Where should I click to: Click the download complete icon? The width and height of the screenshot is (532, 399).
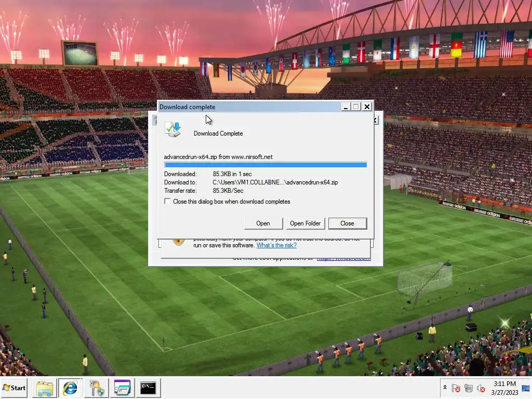[173, 129]
